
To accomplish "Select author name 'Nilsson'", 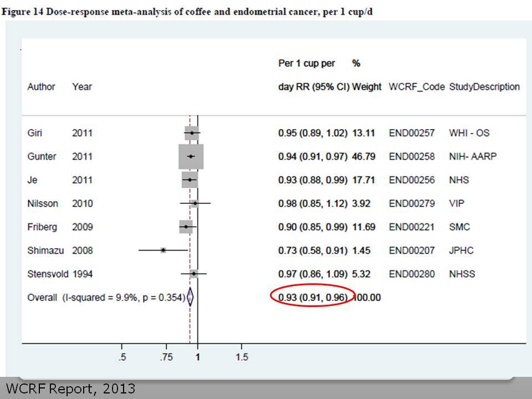I will [x=43, y=203].
